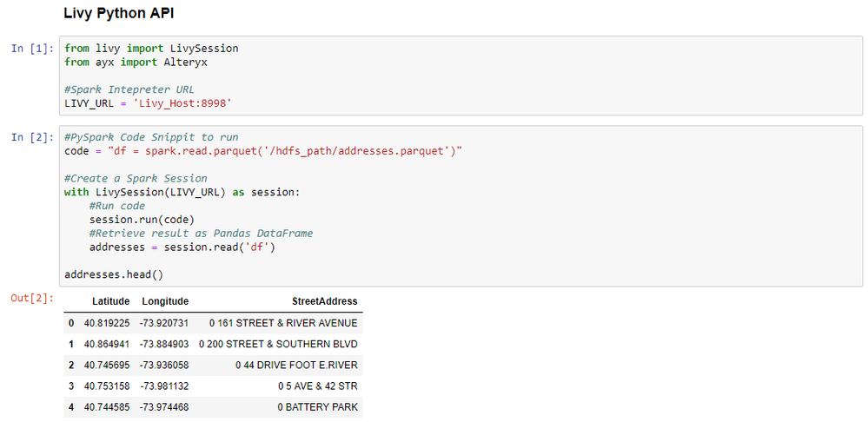Select the In [1] cell prompt
The width and height of the screenshot is (868, 422).
tap(30, 49)
